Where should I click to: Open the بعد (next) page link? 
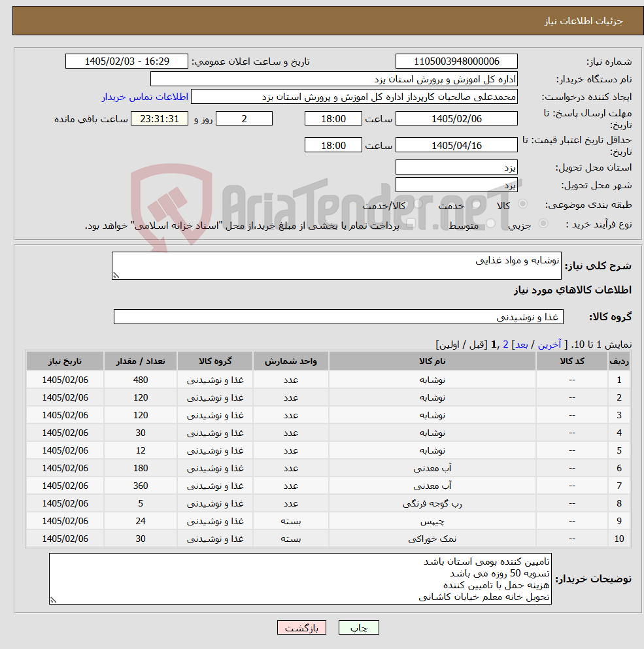tap(522, 344)
